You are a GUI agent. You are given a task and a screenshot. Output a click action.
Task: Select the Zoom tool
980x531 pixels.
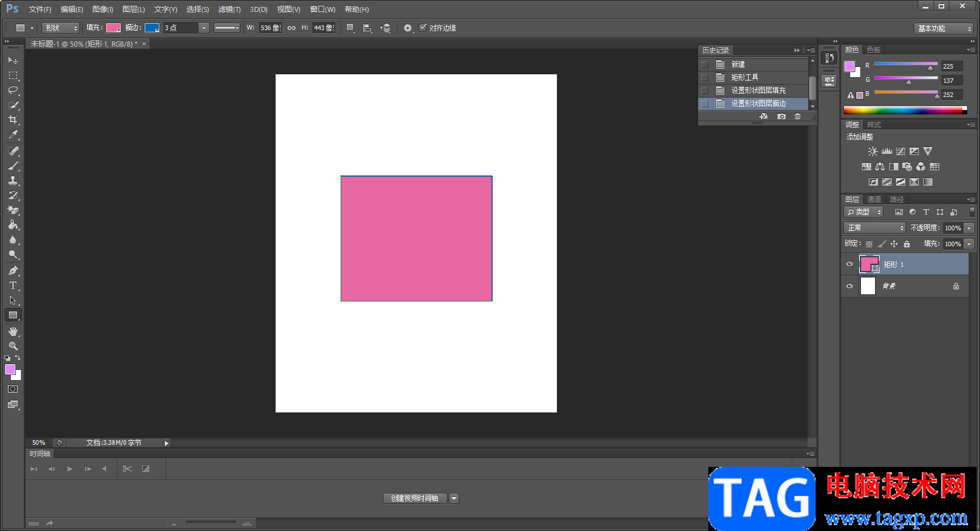point(13,346)
